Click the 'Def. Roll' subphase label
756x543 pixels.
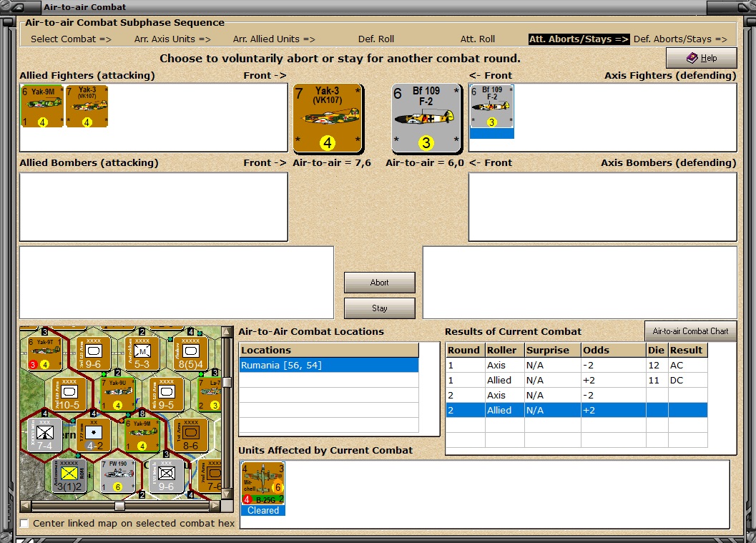click(x=376, y=39)
